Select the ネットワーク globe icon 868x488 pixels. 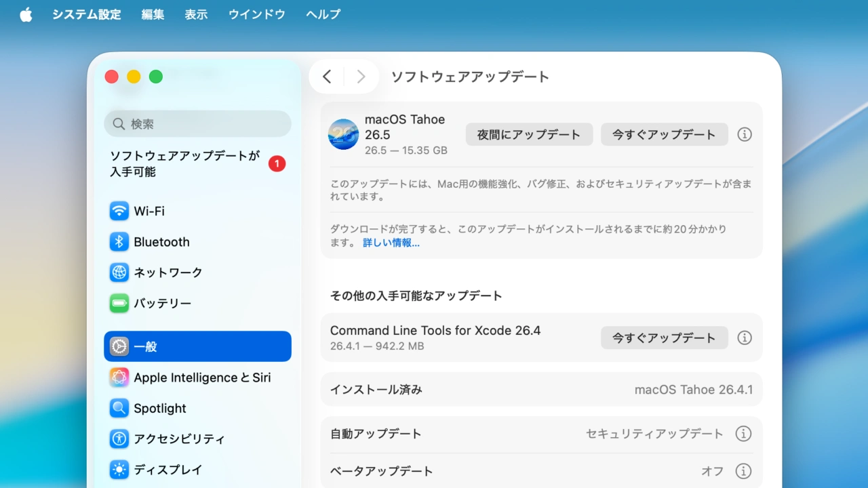[x=119, y=272]
